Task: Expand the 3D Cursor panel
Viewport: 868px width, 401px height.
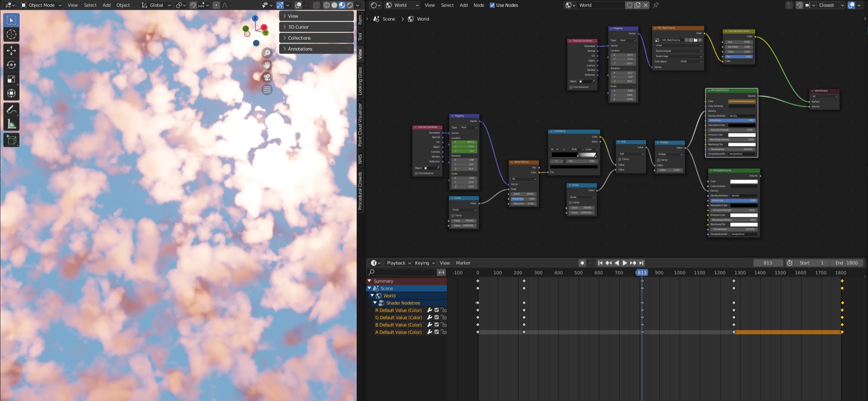Action: 317,27
